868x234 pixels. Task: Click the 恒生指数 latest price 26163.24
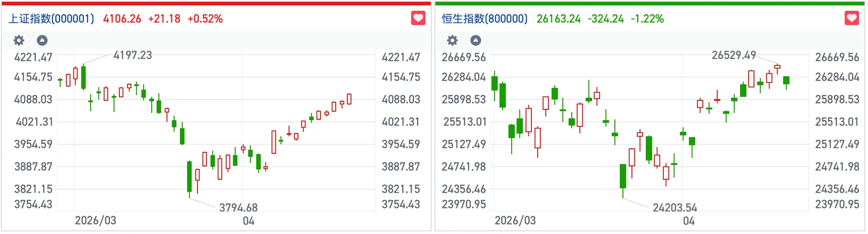[x=558, y=19]
